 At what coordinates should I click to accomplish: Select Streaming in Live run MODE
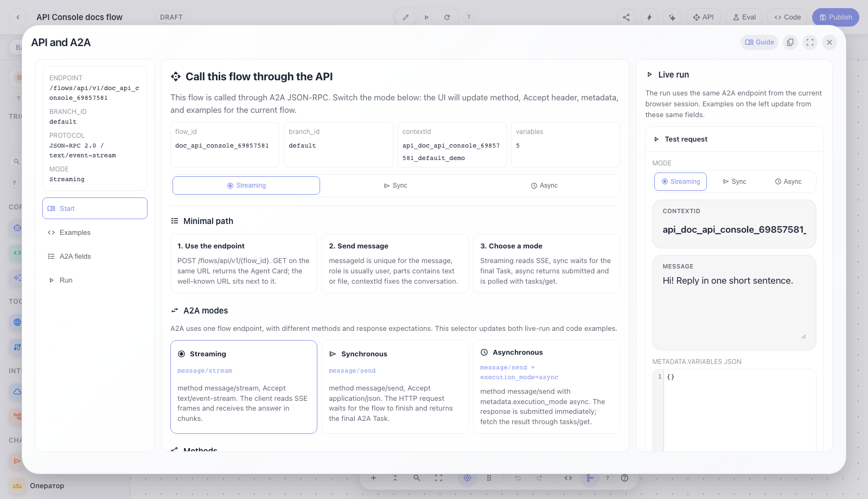pos(680,182)
